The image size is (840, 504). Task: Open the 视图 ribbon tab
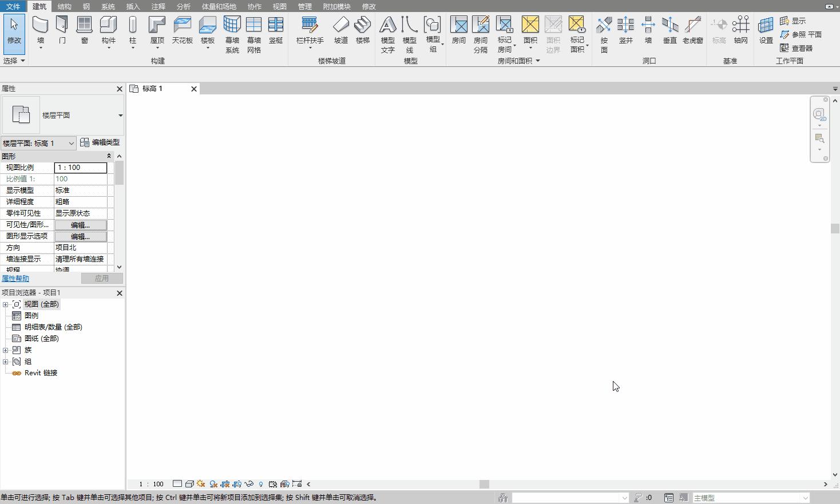(279, 6)
